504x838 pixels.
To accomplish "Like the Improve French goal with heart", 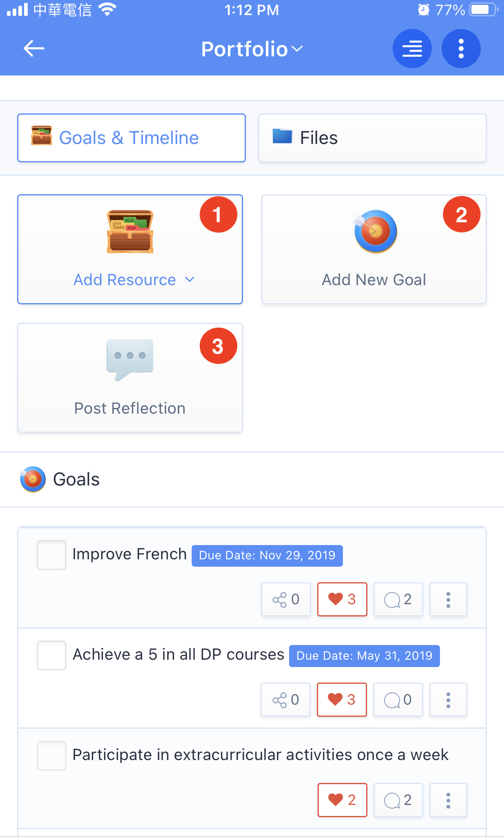I will [x=342, y=599].
